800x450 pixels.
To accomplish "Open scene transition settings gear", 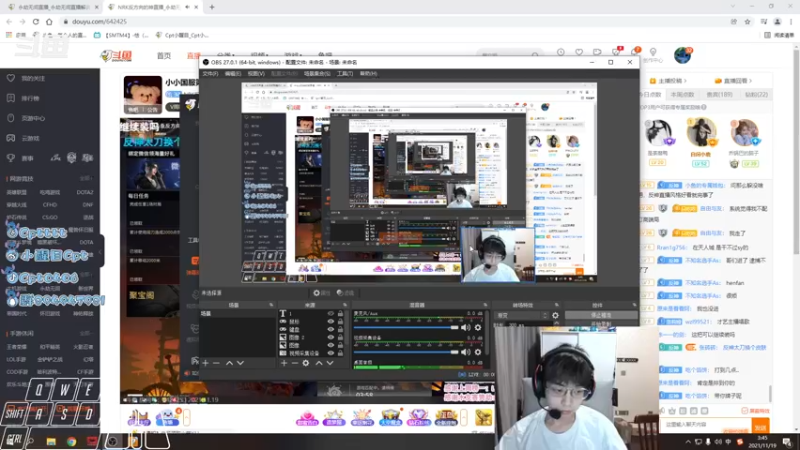I will 555,316.
